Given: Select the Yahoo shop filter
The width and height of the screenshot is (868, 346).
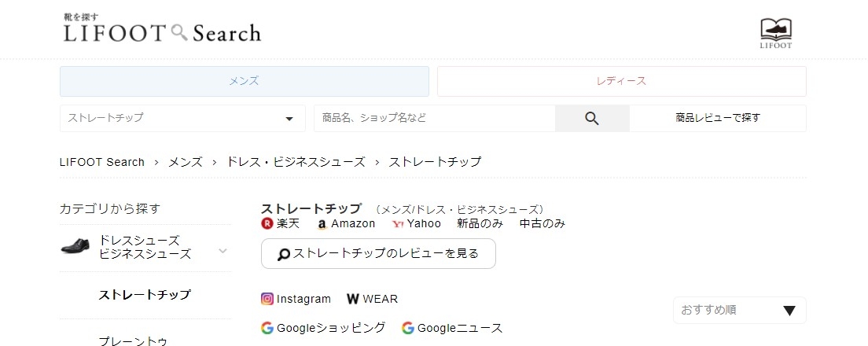Looking at the screenshot, I should 398,223.
